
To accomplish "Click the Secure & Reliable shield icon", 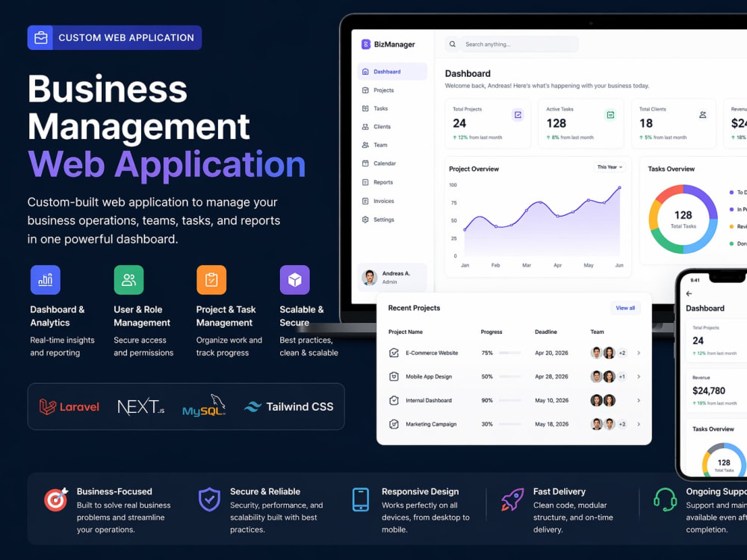I will pyautogui.click(x=209, y=500).
